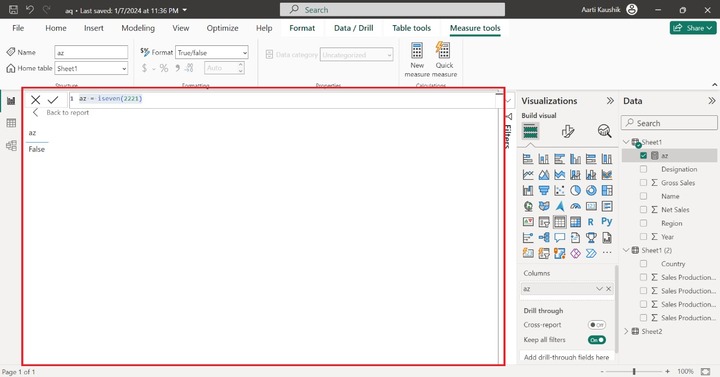Open the Analytics magnifier icon
720x377 pixels.
point(604,131)
